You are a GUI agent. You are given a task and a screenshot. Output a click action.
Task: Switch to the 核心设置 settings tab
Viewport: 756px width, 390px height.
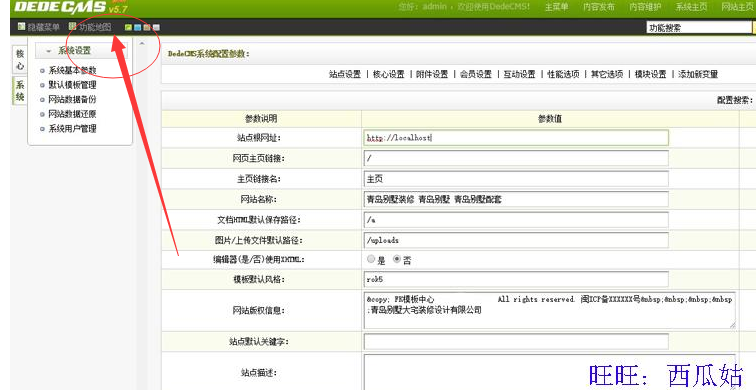coord(389,74)
